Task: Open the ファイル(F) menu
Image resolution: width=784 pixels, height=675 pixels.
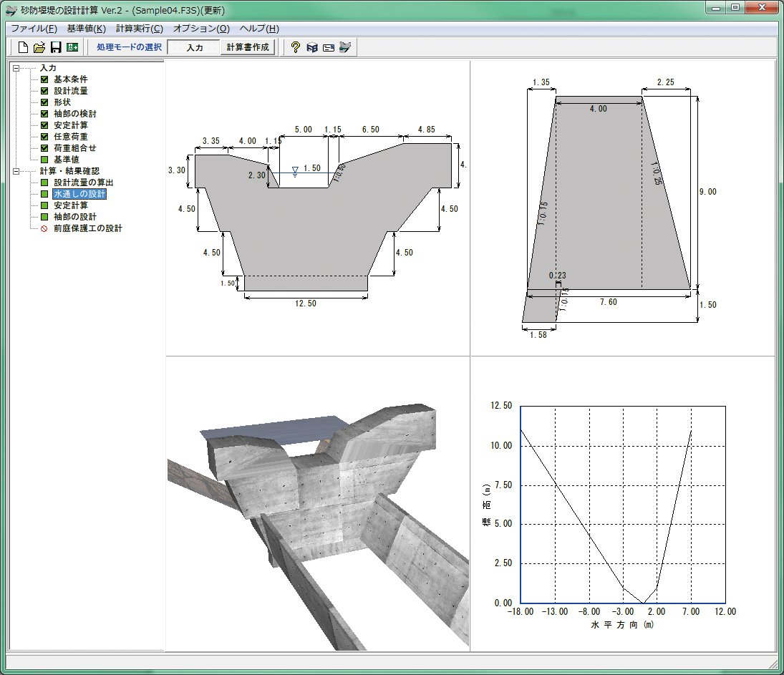Action: pos(34,29)
